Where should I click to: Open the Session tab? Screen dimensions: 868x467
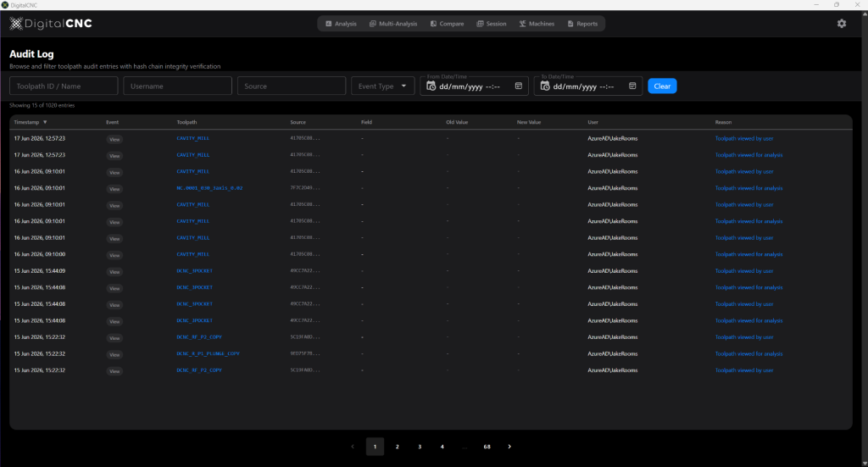[492, 24]
